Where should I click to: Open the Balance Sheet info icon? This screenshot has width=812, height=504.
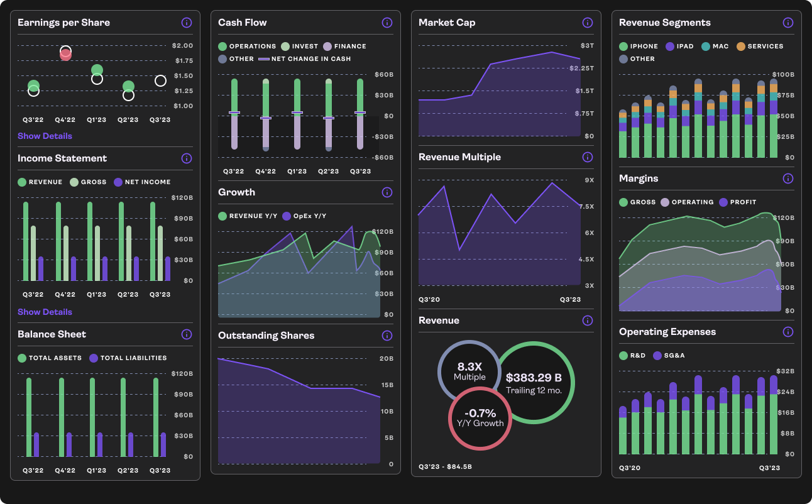point(187,334)
